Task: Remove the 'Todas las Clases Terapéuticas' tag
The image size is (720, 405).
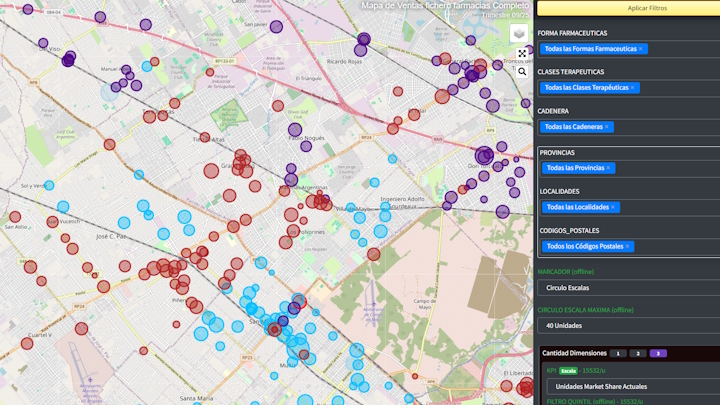Action: [633, 88]
